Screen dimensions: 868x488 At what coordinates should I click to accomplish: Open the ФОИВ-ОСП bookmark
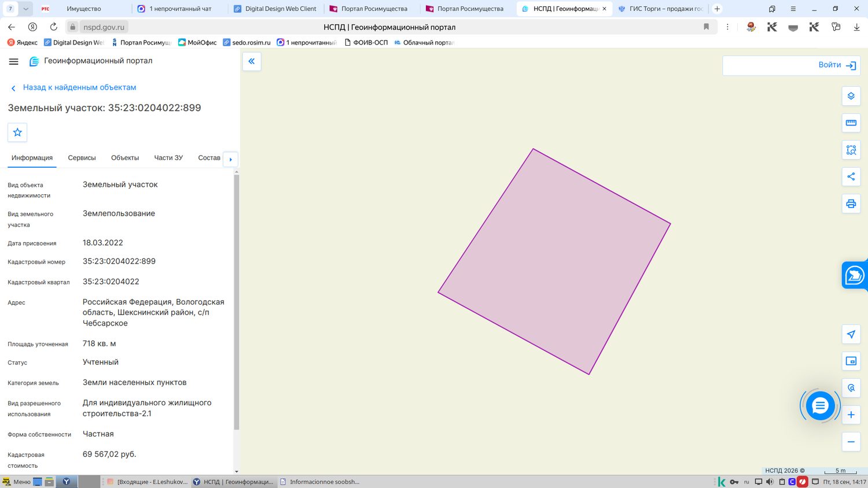[x=366, y=42]
